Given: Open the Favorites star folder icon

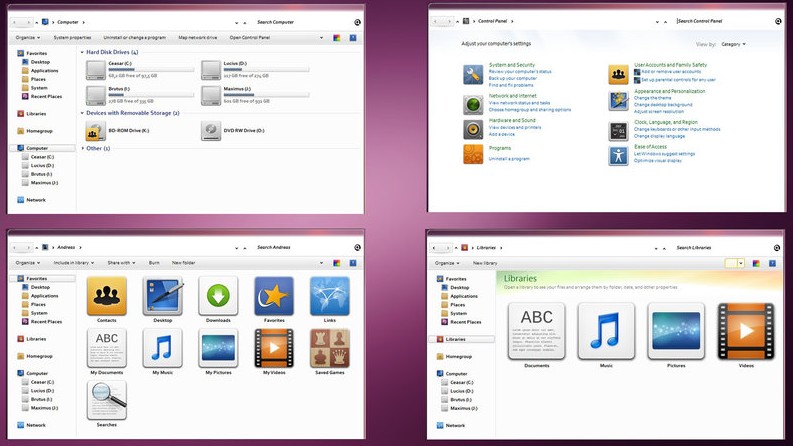Looking at the screenshot, I should pyautogui.click(x=274, y=296).
